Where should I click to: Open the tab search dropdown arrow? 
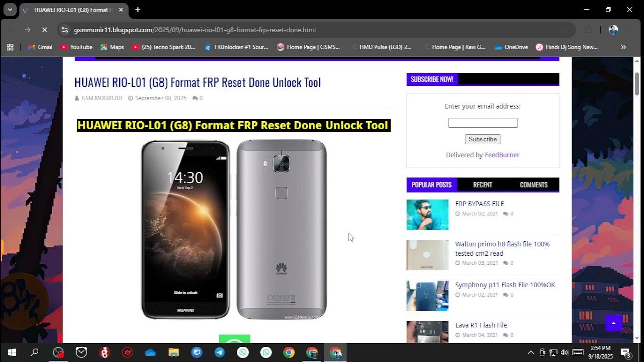point(10,10)
